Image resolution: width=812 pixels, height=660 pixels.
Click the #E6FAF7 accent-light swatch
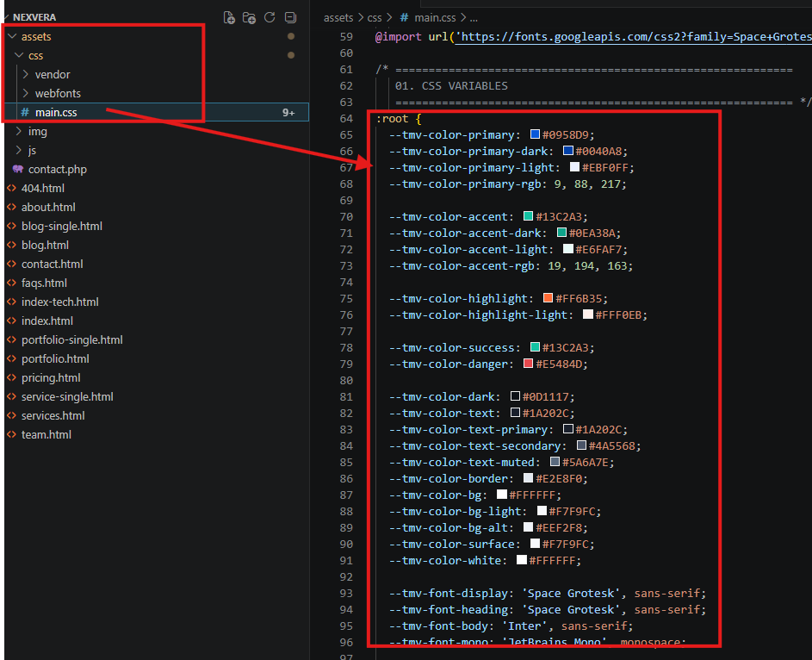click(568, 249)
